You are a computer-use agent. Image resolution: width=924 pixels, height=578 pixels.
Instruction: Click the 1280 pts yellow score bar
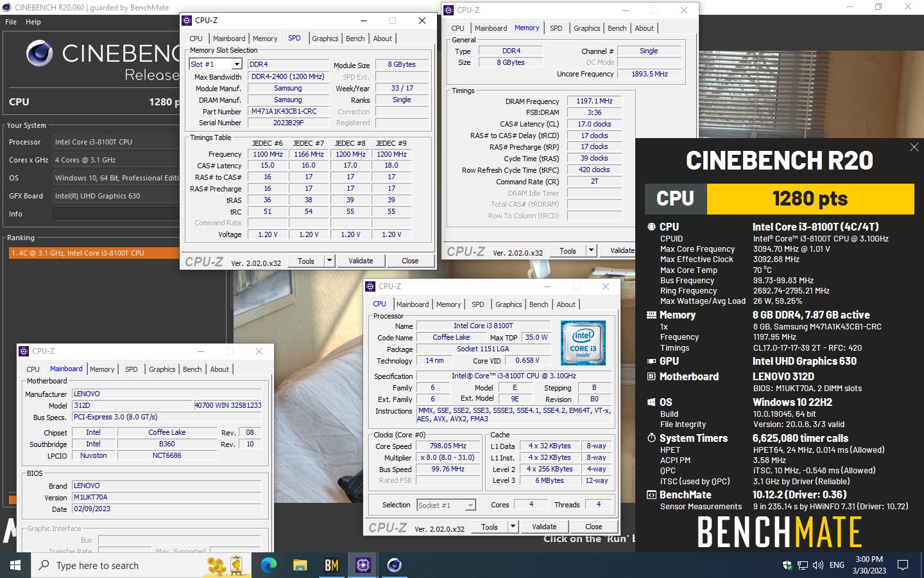tap(810, 199)
